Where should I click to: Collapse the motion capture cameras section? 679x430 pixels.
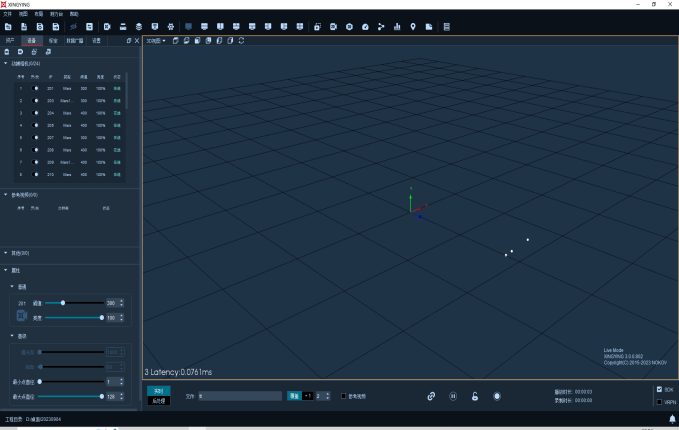6,64
